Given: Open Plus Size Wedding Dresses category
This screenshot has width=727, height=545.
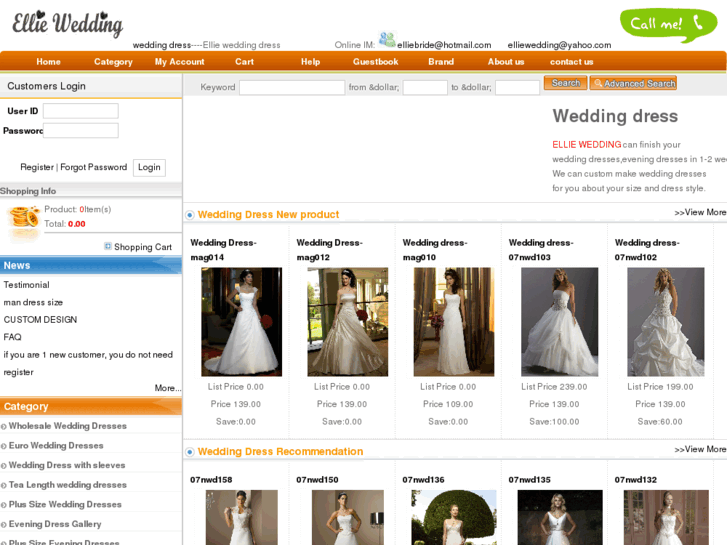Looking at the screenshot, I should tap(65, 504).
